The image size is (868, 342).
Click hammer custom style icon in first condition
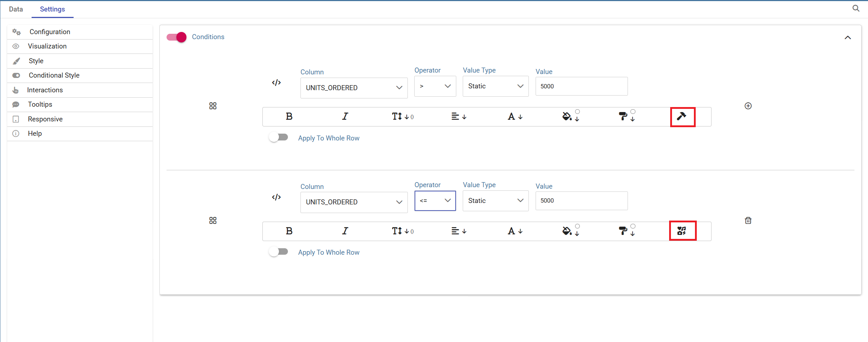click(682, 117)
